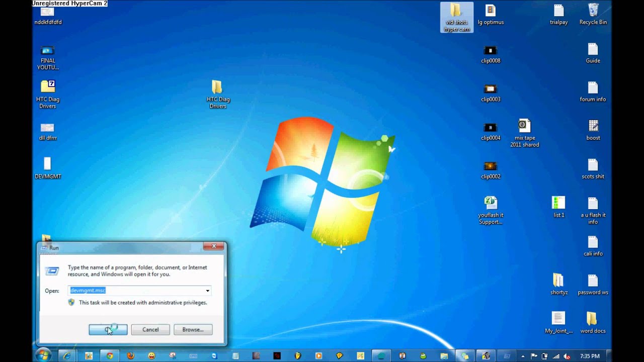Select the 'cali info' text file icon
This screenshot has width=644, height=362.
pos(593,245)
